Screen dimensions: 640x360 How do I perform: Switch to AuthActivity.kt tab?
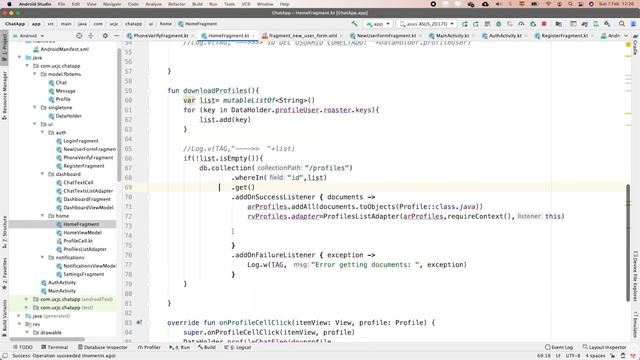pyautogui.click(x=505, y=36)
